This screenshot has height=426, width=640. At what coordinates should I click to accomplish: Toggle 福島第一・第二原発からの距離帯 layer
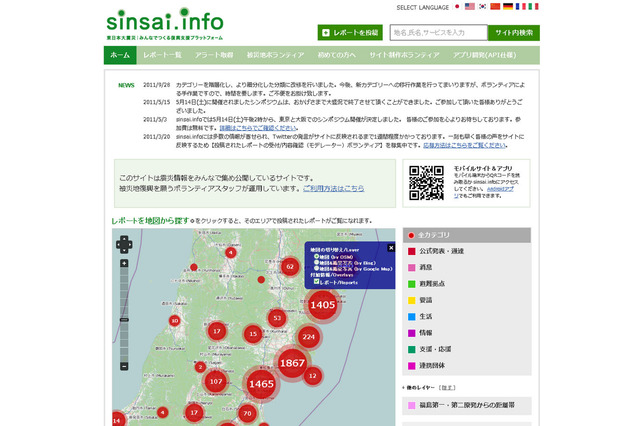click(x=467, y=405)
